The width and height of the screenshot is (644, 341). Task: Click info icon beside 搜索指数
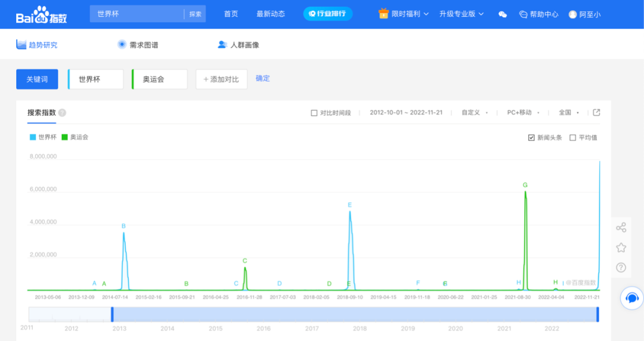[x=63, y=113]
